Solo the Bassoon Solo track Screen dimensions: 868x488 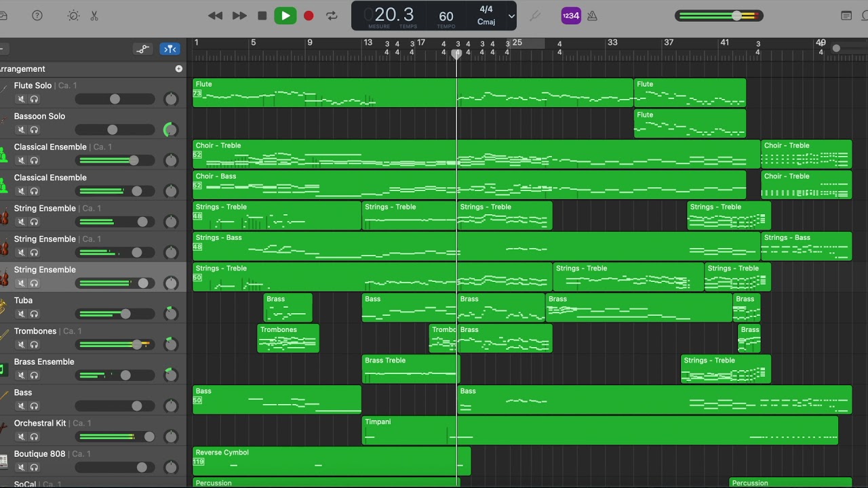pyautogui.click(x=34, y=129)
